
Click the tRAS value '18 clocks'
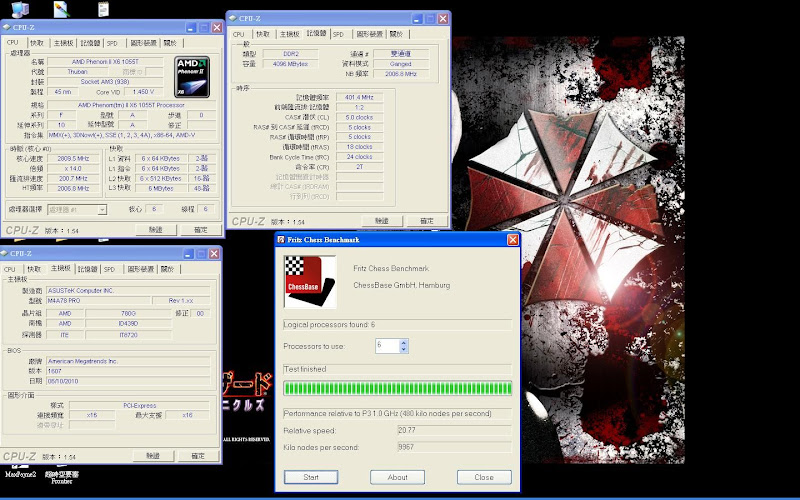click(360, 147)
